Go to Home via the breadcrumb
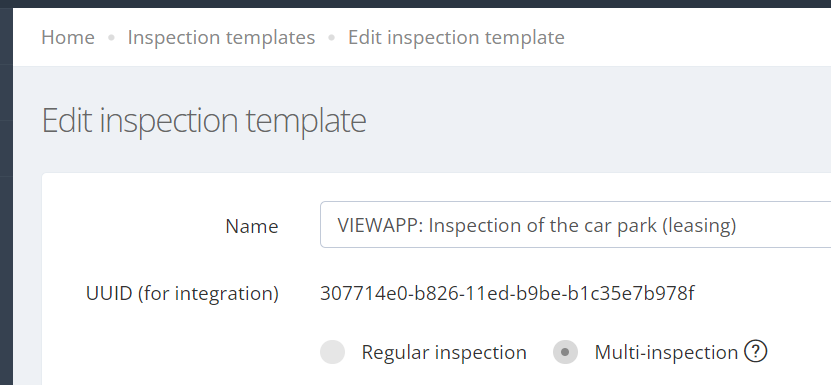 coord(68,38)
